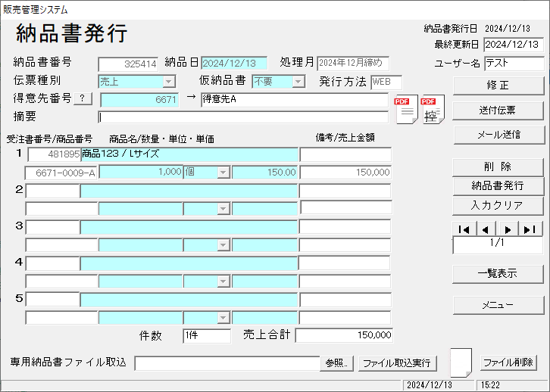Viewport: 550px width, 392px height.
Task: Click the row 2 product name field
Action: coord(189,191)
